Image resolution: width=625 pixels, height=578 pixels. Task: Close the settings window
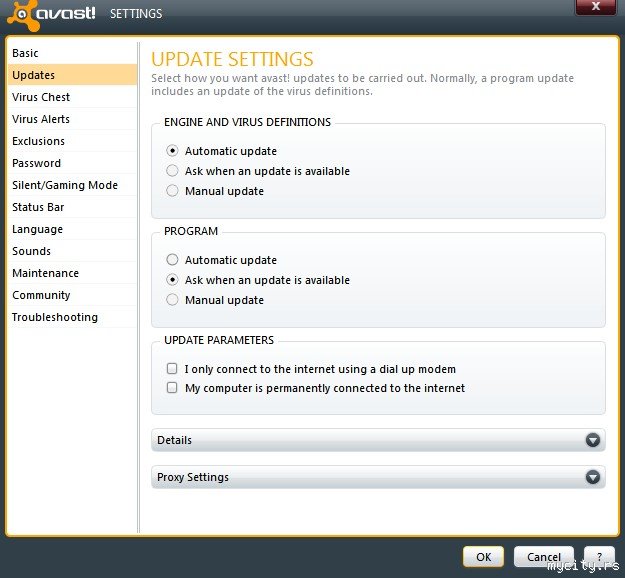[595, 7]
